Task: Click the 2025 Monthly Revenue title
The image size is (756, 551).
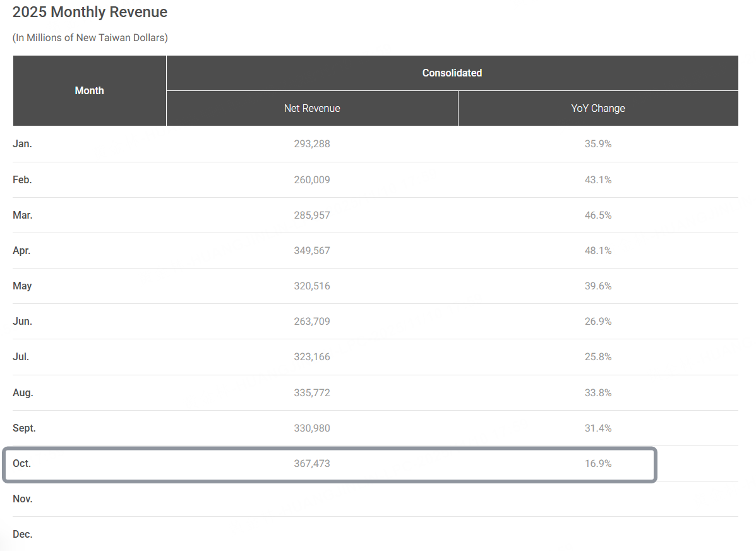Action: pos(90,12)
